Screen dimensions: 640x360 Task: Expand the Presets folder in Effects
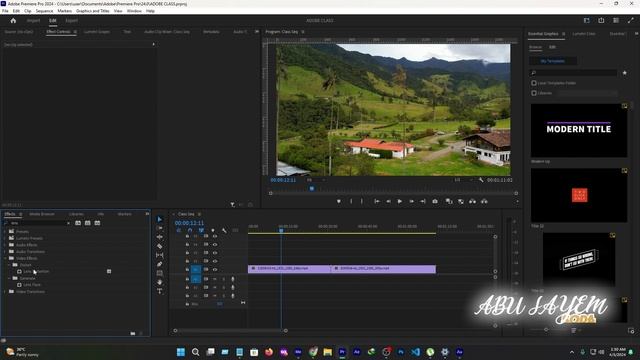point(5,231)
